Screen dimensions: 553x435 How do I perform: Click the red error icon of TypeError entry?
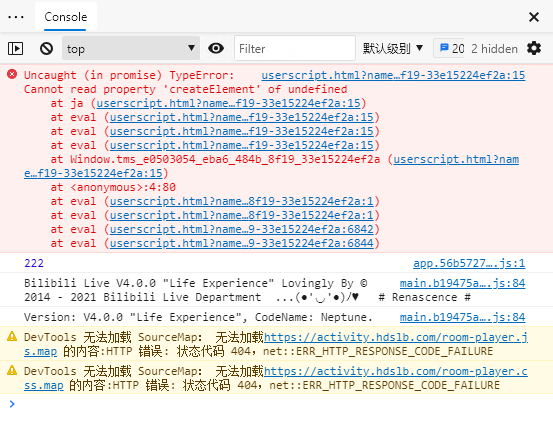click(12, 74)
